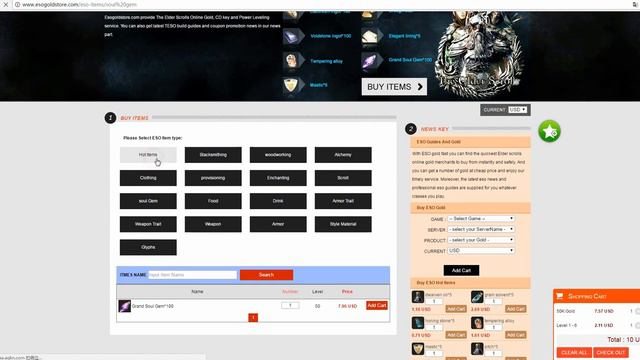
Task: Select the Weapon category
Action: point(213,224)
